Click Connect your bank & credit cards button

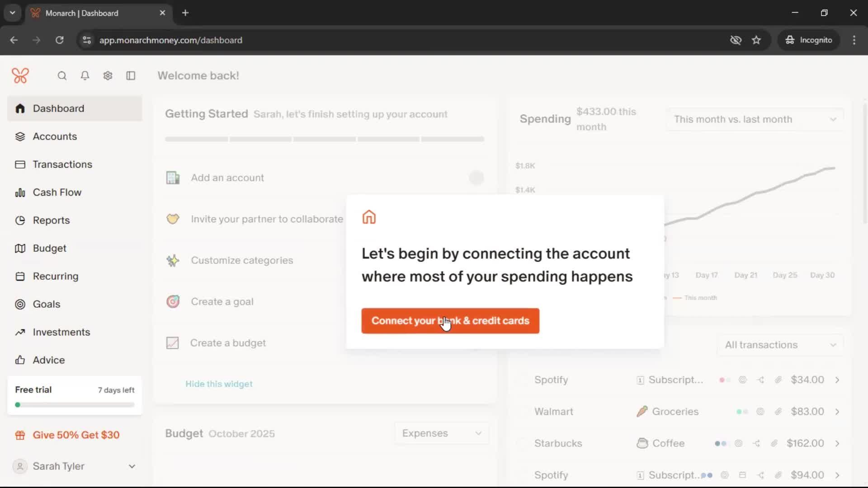450,321
